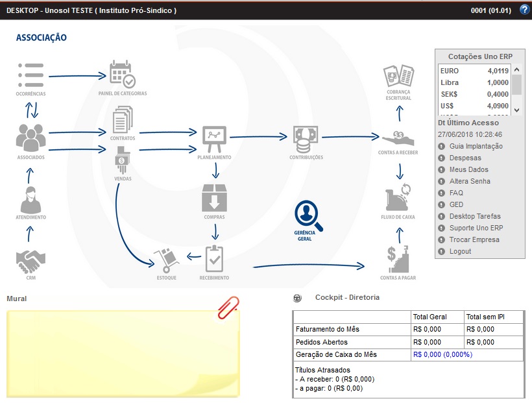
Task: Select Trocar Empresa from side menu
Action: (x=474, y=239)
